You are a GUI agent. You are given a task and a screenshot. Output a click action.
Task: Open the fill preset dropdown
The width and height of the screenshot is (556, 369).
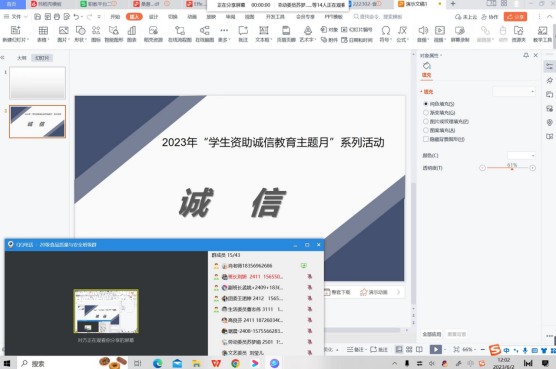tap(514, 92)
